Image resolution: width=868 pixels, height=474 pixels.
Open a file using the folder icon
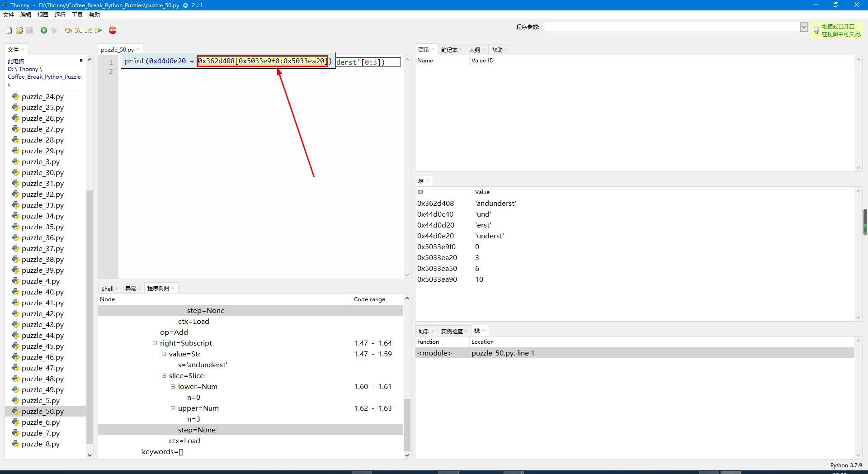click(x=19, y=30)
